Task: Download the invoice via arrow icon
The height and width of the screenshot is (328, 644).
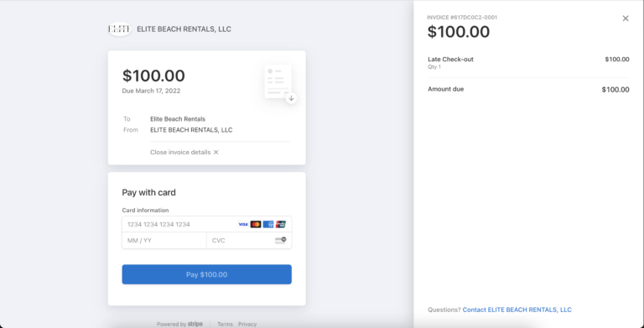Action: [291, 98]
